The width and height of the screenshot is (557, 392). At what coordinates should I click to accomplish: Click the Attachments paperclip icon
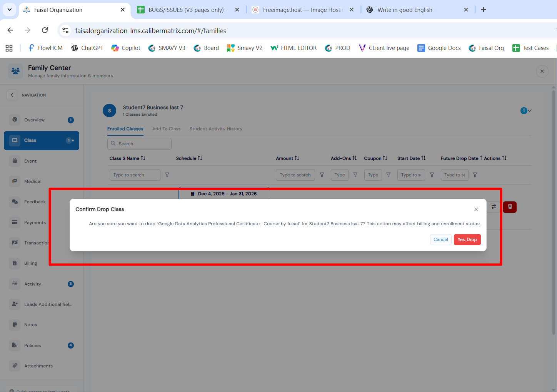pos(15,365)
